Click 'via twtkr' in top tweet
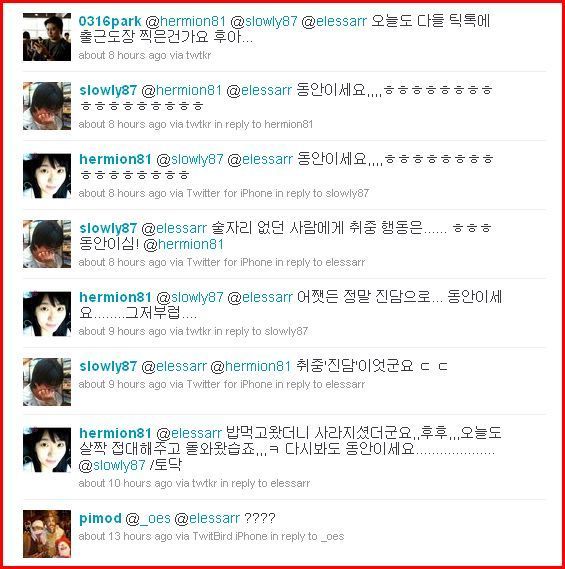 click(190, 56)
